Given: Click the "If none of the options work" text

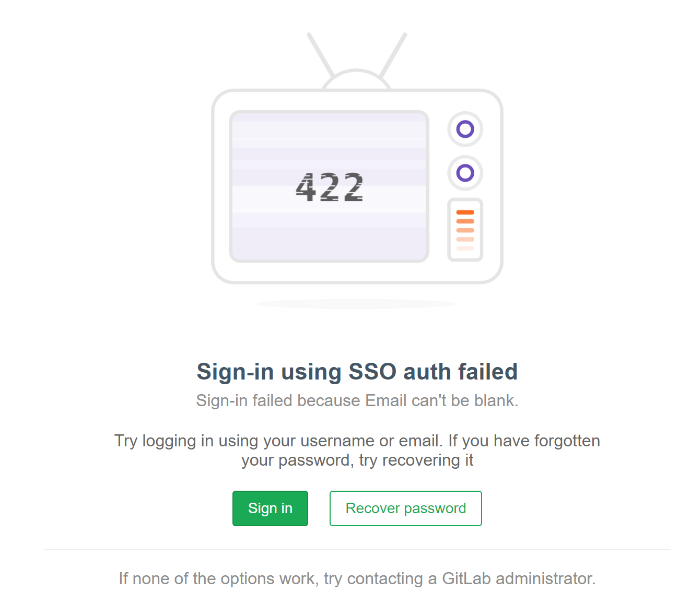Looking at the screenshot, I should pos(218,578).
